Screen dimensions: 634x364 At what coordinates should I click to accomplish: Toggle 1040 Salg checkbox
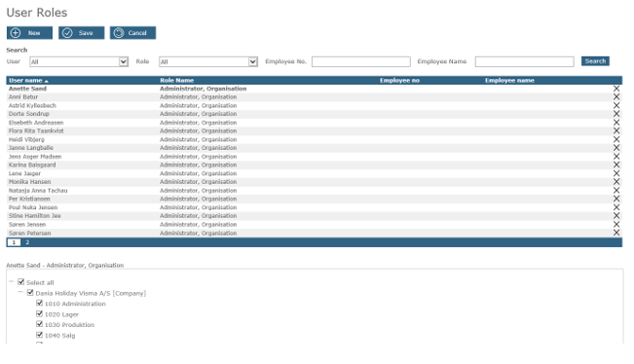click(39, 335)
